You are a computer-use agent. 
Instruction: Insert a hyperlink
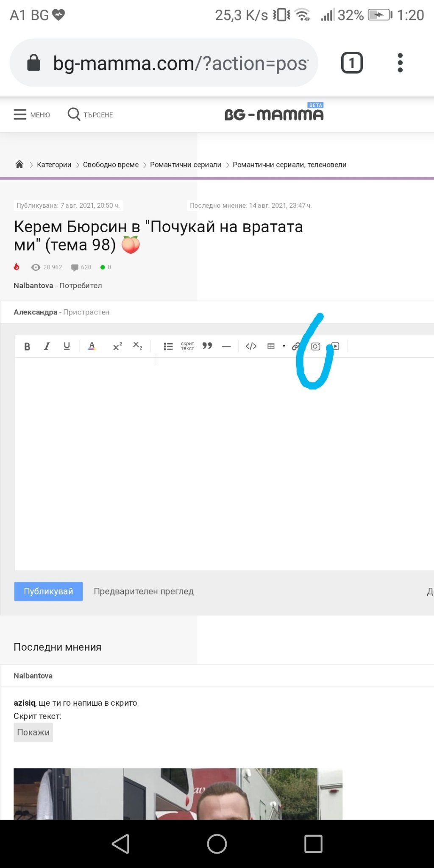(x=296, y=346)
